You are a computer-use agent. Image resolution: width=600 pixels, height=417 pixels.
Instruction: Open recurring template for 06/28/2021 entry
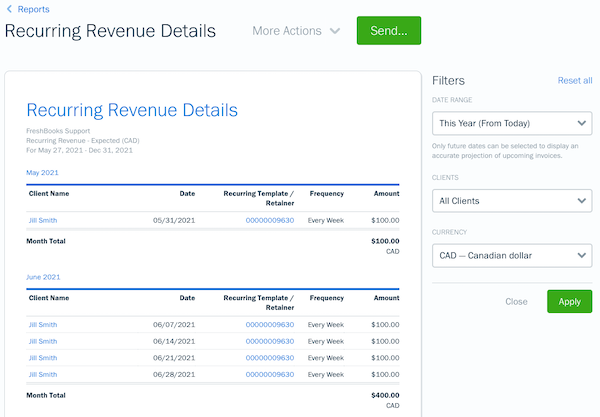(269, 373)
